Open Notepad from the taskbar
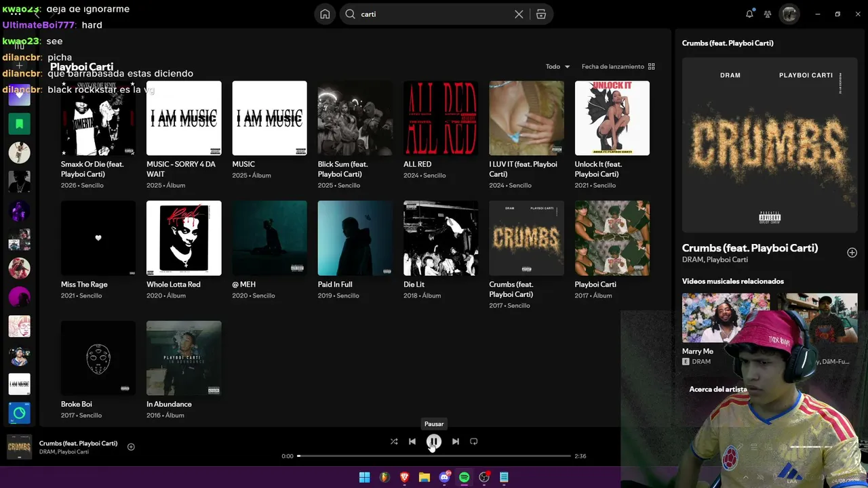Image resolution: width=868 pixels, height=488 pixels. (x=504, y=477)
